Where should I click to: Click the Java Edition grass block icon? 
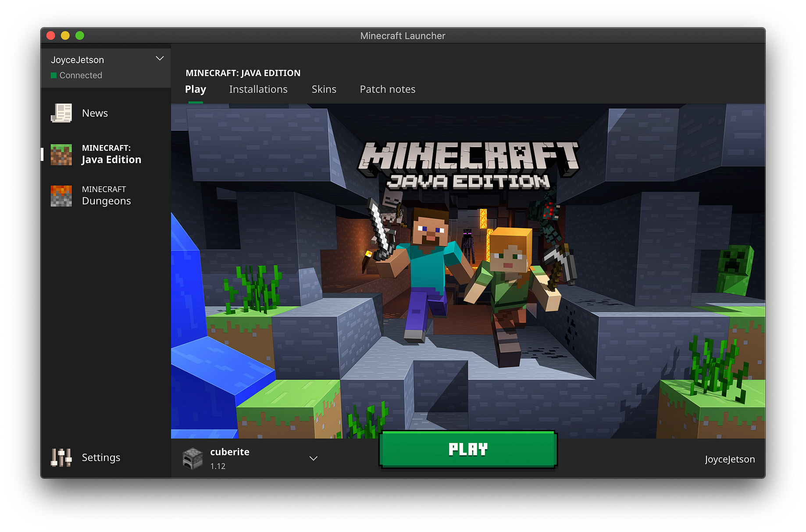(61, 154)
